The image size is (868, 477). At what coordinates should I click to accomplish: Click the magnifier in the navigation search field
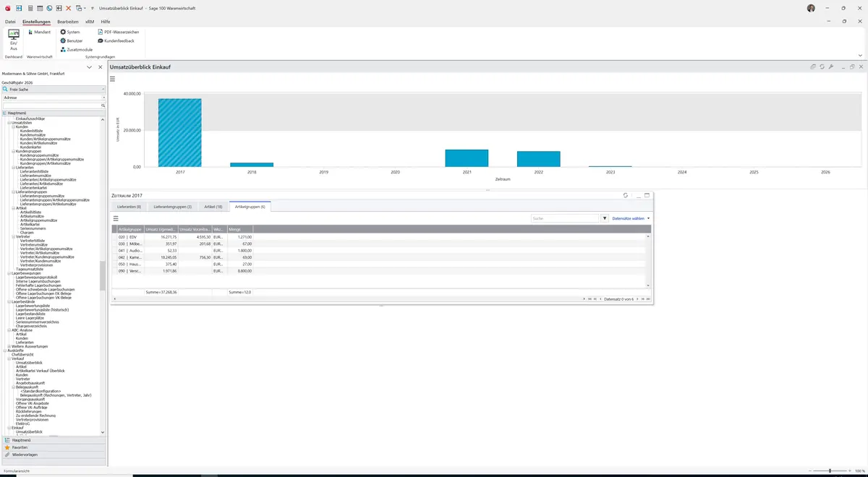[103, 106]
